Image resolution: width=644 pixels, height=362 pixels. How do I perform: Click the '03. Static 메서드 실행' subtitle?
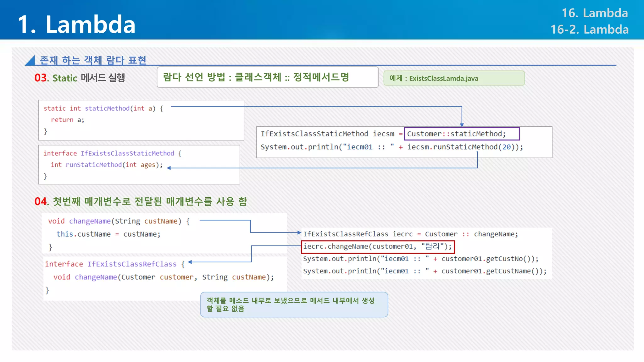pyautogui.click(x=80, y=78)
